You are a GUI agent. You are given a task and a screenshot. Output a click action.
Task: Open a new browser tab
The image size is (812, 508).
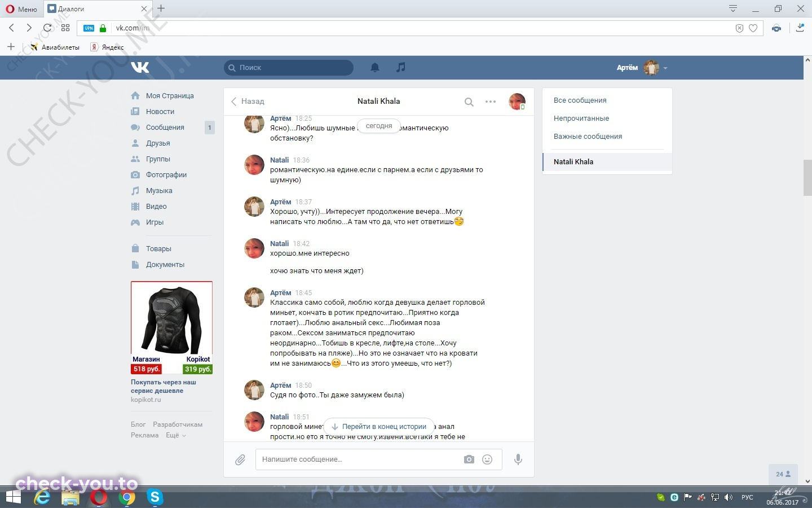(161, 8)
